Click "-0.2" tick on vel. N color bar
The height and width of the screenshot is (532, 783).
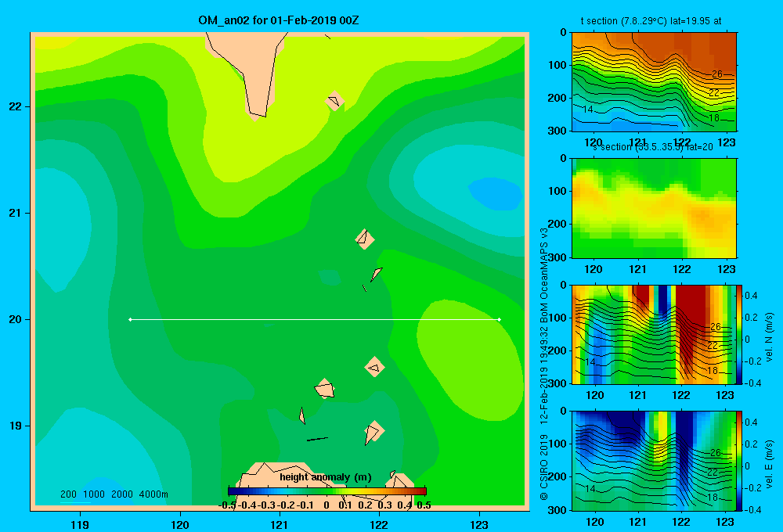coord(752,361)
